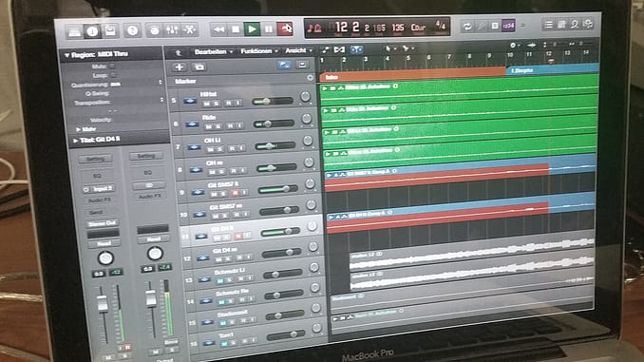
Task: Click the Stereo Out output button
Action: (103, 223)
